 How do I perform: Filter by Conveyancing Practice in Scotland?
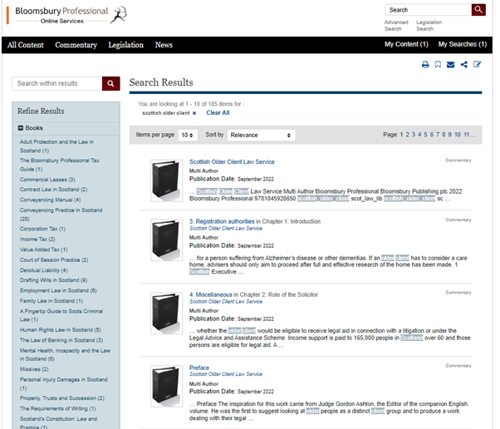[x=61, y=215]
